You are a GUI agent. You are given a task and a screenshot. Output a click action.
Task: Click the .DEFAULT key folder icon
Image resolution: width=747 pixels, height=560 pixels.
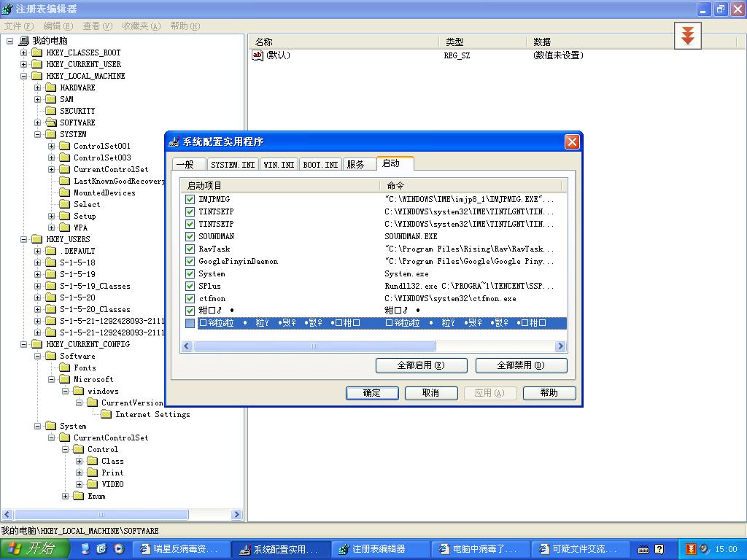click(50, 251)
